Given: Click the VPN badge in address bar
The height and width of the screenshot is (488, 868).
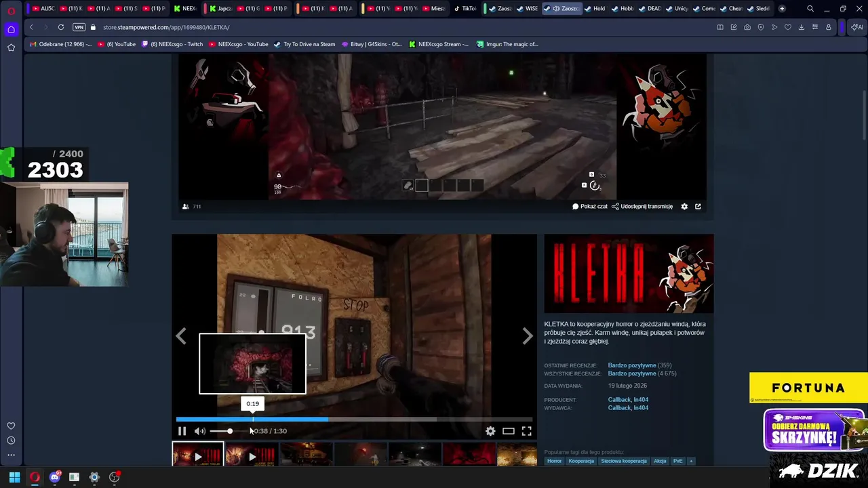Looking at the screenshot, I should (x=79, y=27).
